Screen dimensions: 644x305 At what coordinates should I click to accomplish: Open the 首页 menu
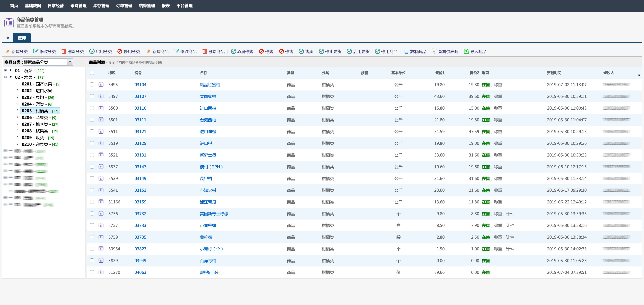14,6
